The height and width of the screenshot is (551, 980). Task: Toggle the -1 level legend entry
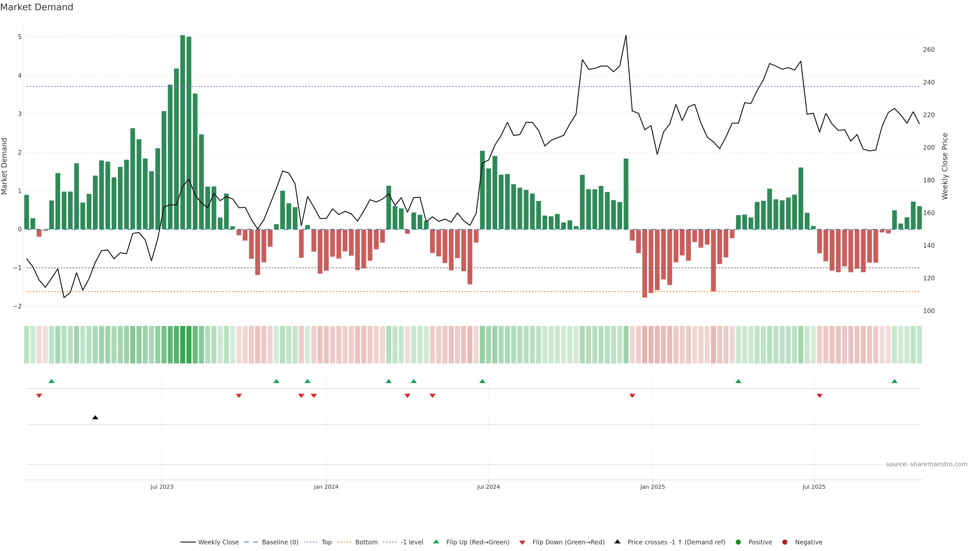412,542
